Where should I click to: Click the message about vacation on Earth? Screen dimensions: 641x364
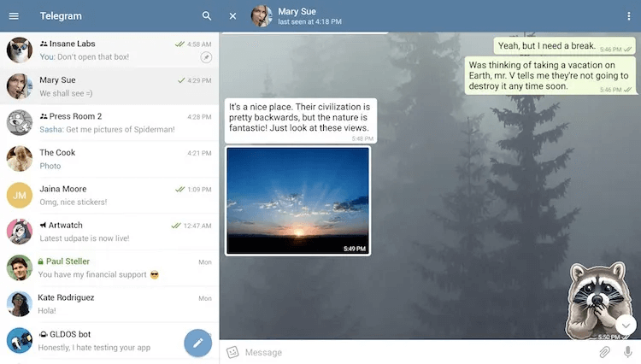(550, 75)
